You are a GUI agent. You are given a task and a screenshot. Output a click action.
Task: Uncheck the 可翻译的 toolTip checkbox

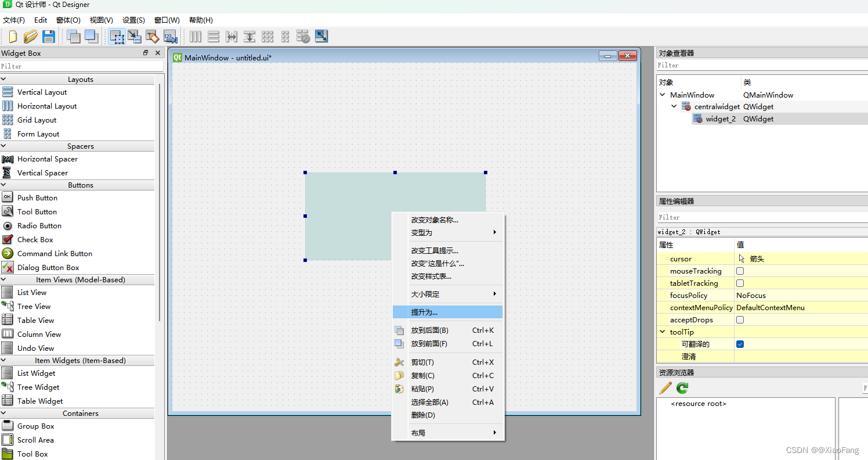coord(740,344)
